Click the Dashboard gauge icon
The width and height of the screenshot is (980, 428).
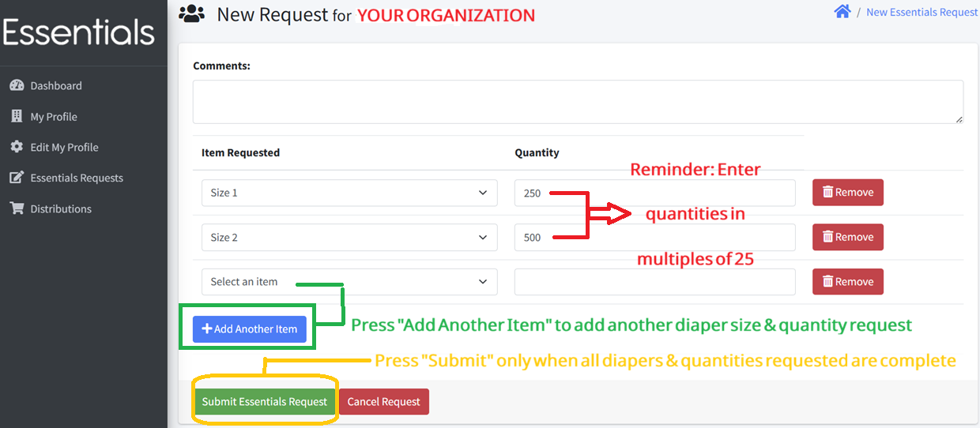point(17,85)
